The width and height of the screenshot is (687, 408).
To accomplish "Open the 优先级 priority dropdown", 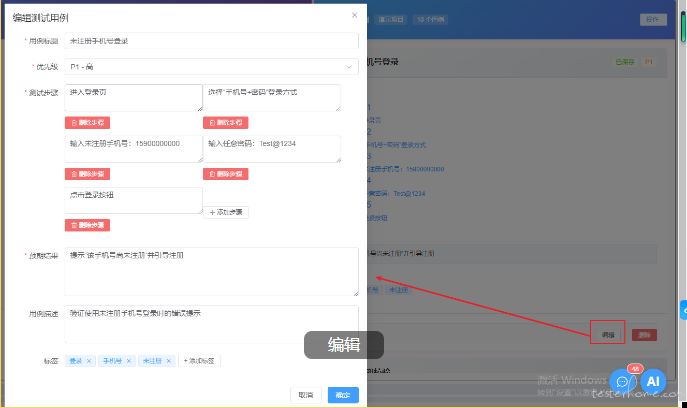I will pyautogui.click(x=211, y=67).
